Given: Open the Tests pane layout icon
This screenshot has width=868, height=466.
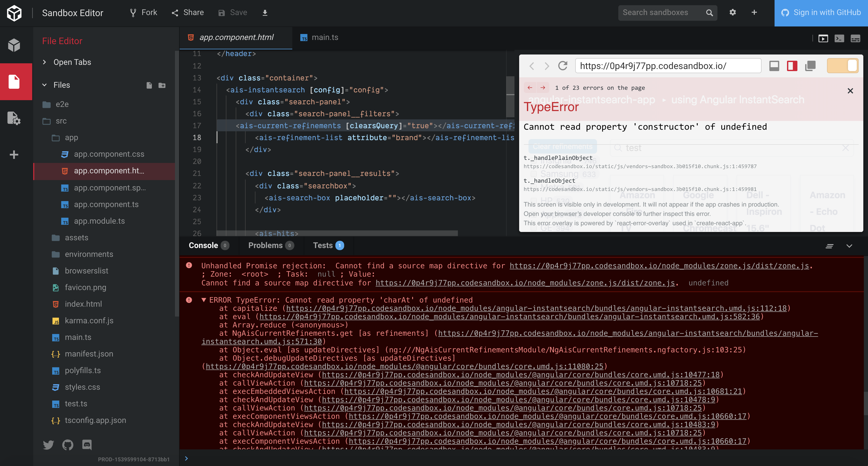Looking at the screenshot, I should pos(855,38).
